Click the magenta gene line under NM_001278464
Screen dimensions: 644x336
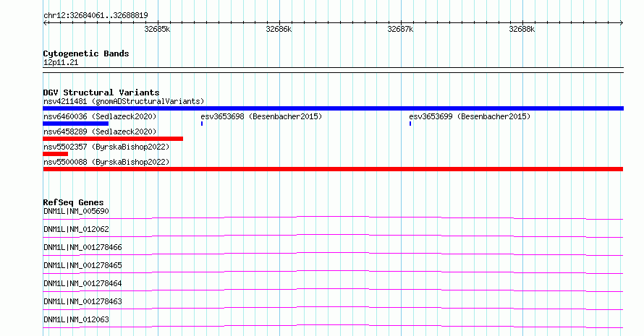[x=333, y=289]
